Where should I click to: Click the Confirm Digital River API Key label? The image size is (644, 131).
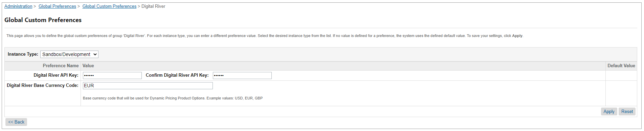177,75
